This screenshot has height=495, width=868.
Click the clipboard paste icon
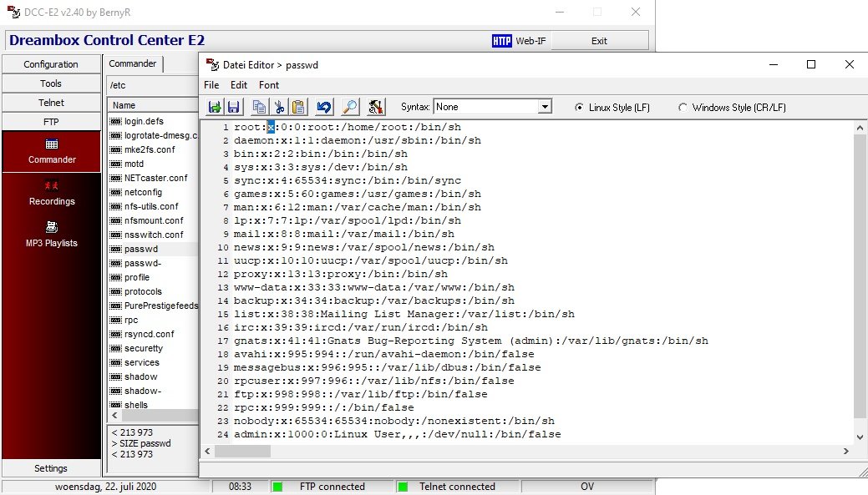coord(298,107)
